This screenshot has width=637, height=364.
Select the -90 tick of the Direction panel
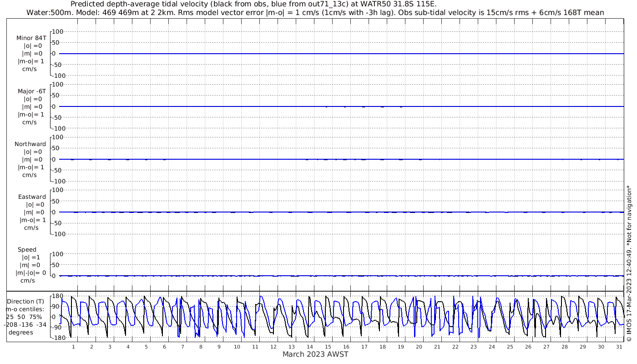coord(58,328)
